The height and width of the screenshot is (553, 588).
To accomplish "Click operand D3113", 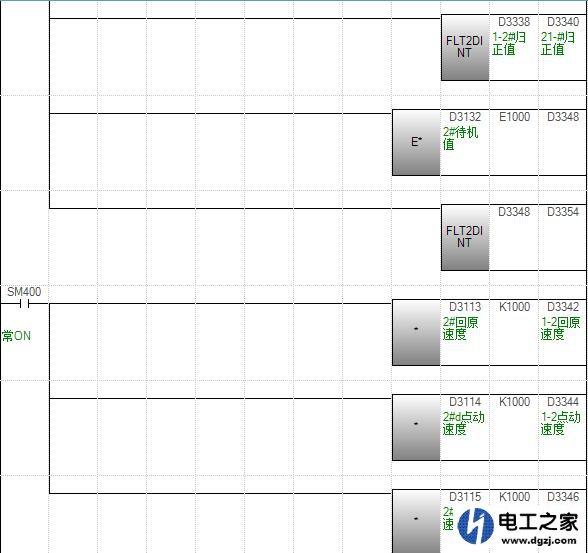I will (x=465, y=307).
